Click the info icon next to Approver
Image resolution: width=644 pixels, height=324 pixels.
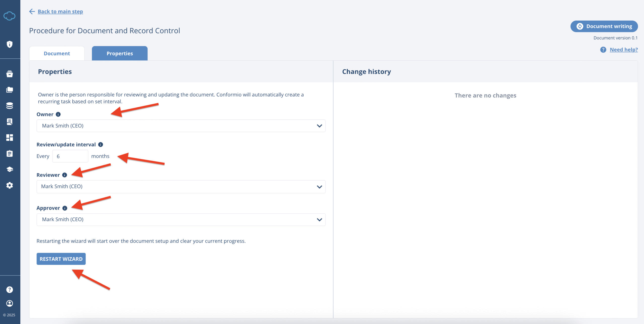65,208
